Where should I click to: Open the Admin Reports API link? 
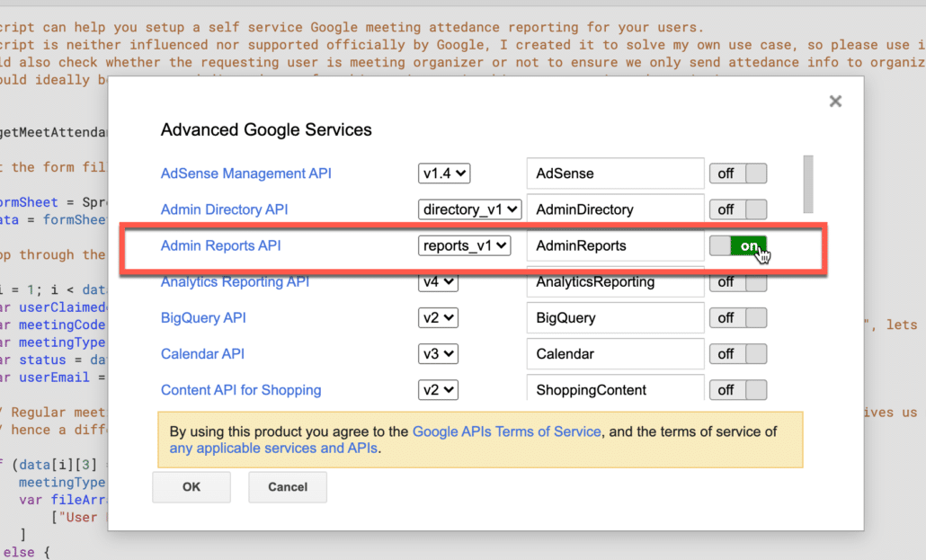coord(221,245)
